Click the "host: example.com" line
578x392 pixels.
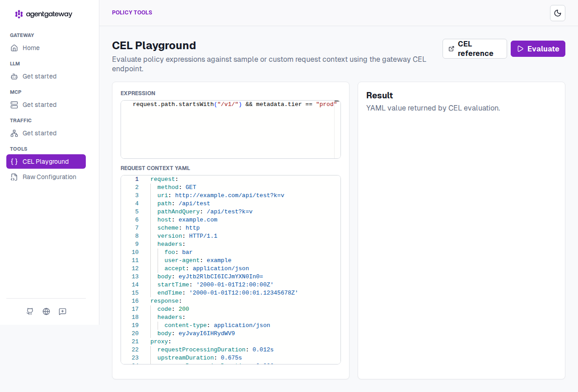click(187, 220)
